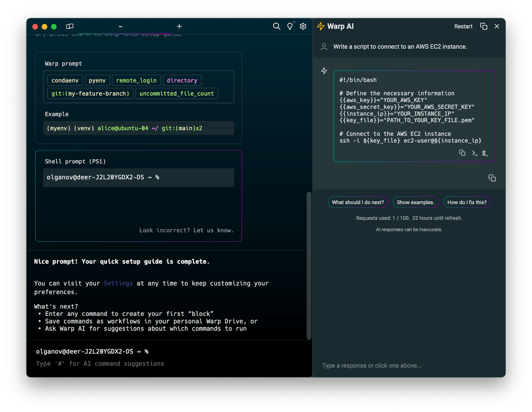Click 'Let us know.' feedback link
Screen dimensions: 532x412
click(x=213, y=230)
